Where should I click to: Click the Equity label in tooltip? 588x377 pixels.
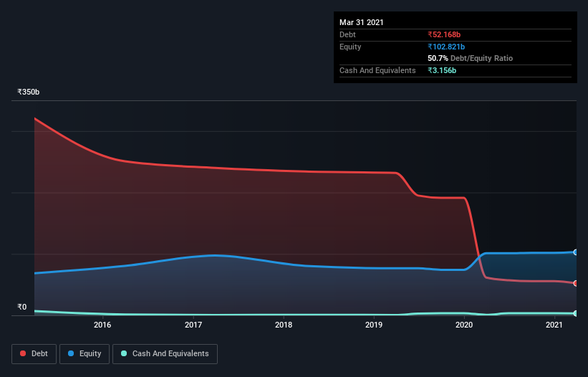pos(350,47)
